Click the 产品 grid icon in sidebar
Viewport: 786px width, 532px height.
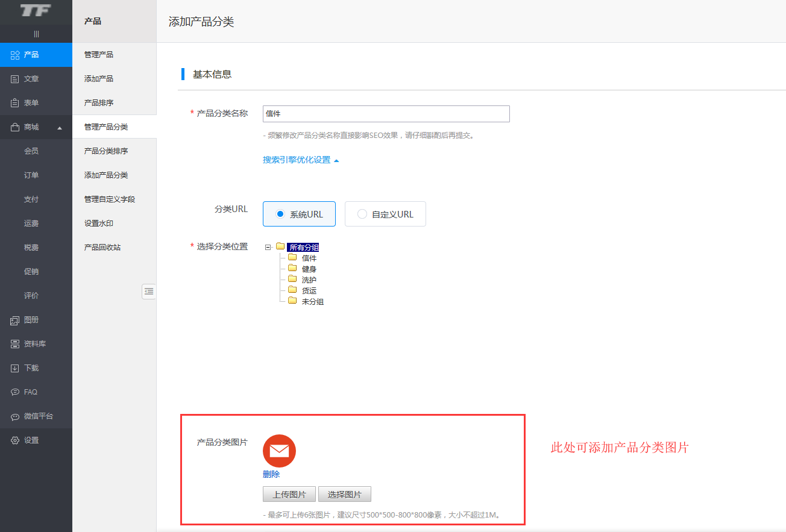click(16, 55)
